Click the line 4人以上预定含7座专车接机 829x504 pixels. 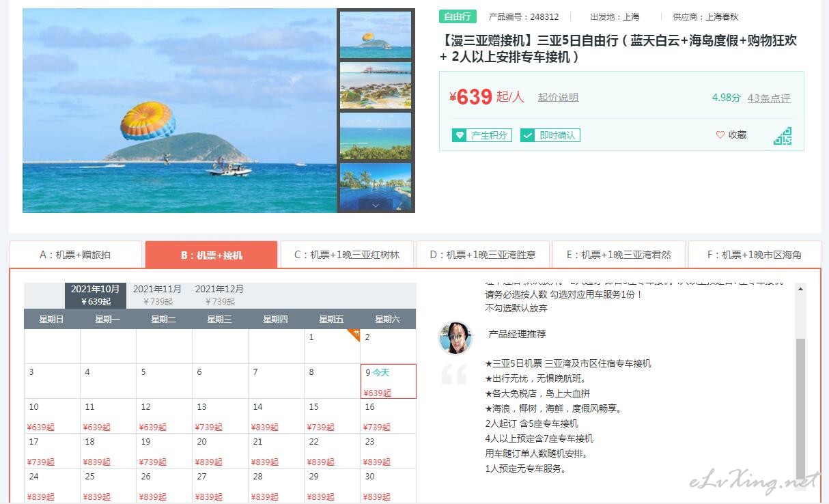539,438
